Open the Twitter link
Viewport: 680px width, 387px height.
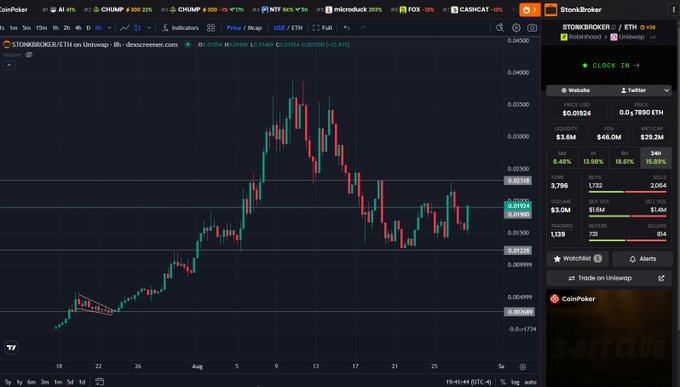point(633,90)
